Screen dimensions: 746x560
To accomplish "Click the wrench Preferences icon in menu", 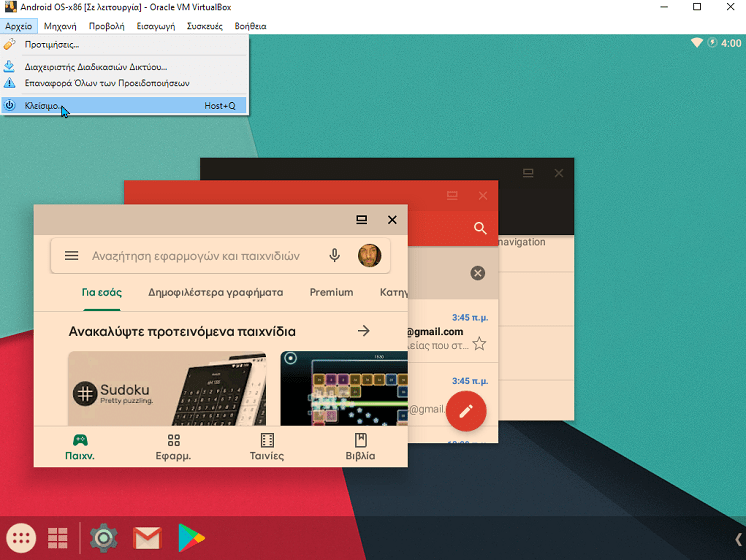I will point(10,45).
